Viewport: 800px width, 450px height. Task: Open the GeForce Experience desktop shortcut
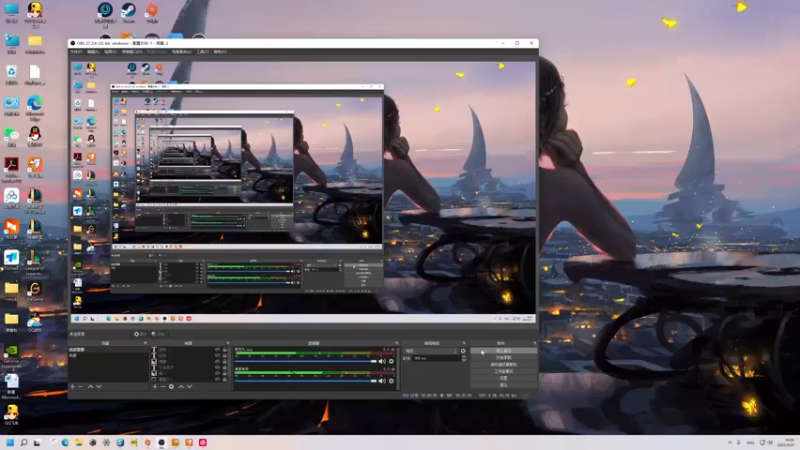point(11,356)
